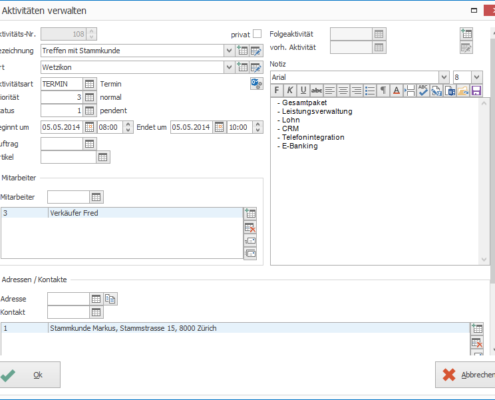Adjust the 10:00 end time stepper

tap(258, 127)
